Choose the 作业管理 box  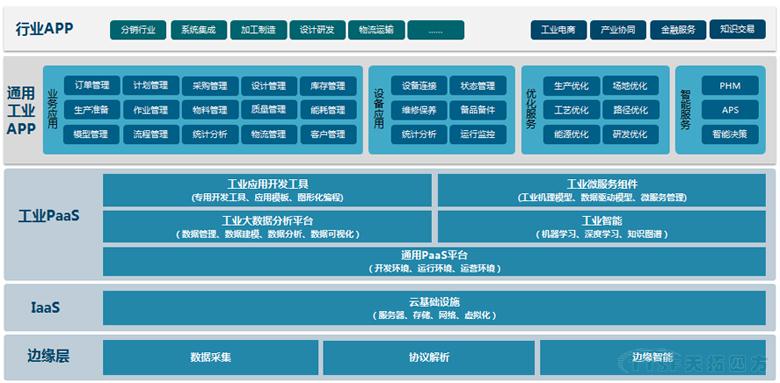click(x=151, y=109)
